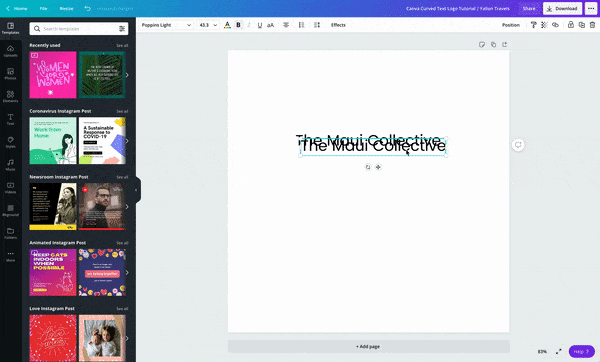The width and height of the screenshot is (600, 362).
Task: Select the Work From Home template
Action: pos(53,141)
